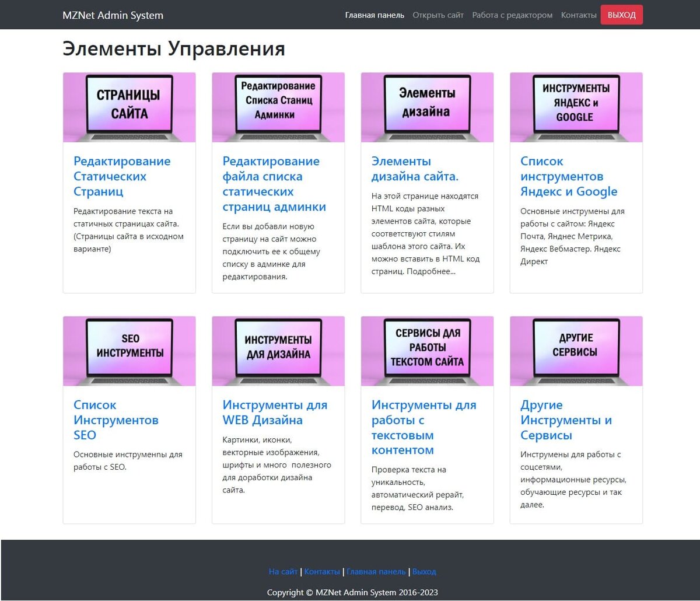
Task: Open Контакты from the navigation bar
Action: pyautogui.click(x=578, y=15)
